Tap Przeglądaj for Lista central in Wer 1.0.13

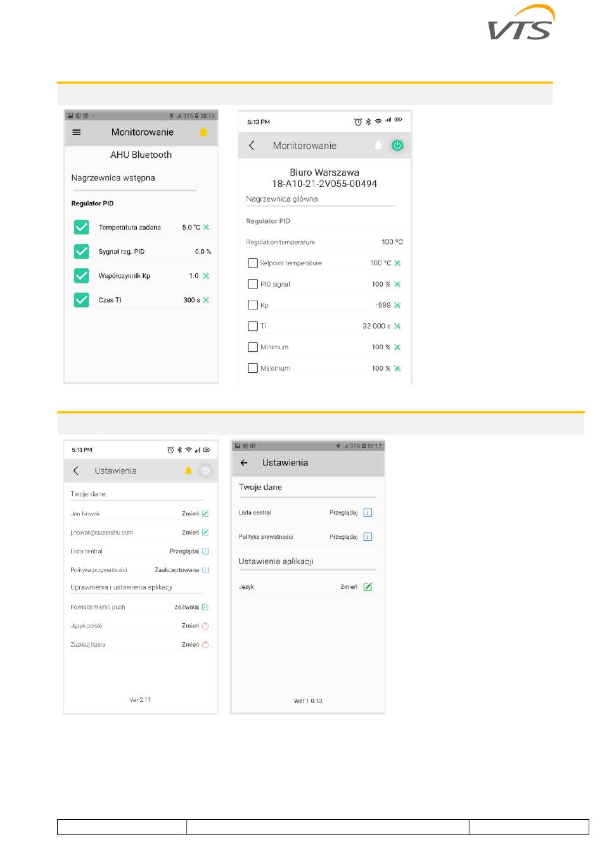[x=343, y=513]
